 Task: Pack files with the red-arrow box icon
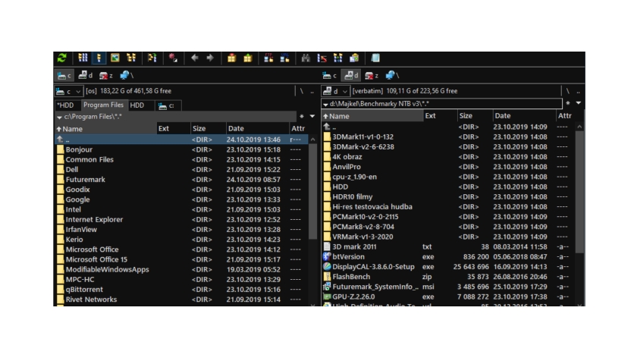coord(231,58)
